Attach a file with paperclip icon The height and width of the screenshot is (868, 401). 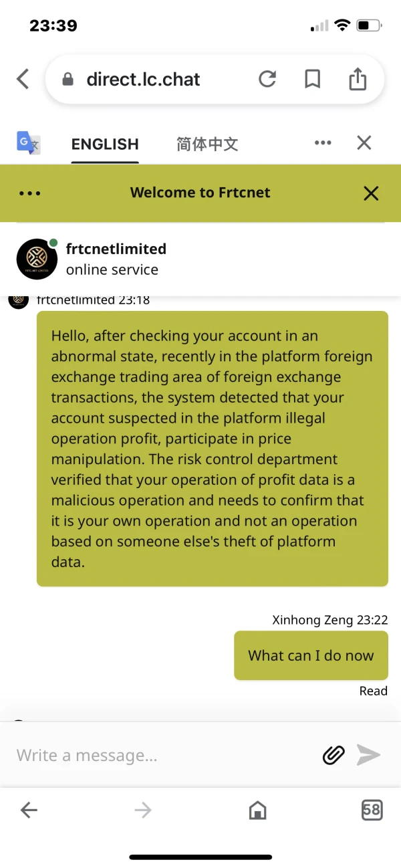pyautogui.click(x=333, y=755)
